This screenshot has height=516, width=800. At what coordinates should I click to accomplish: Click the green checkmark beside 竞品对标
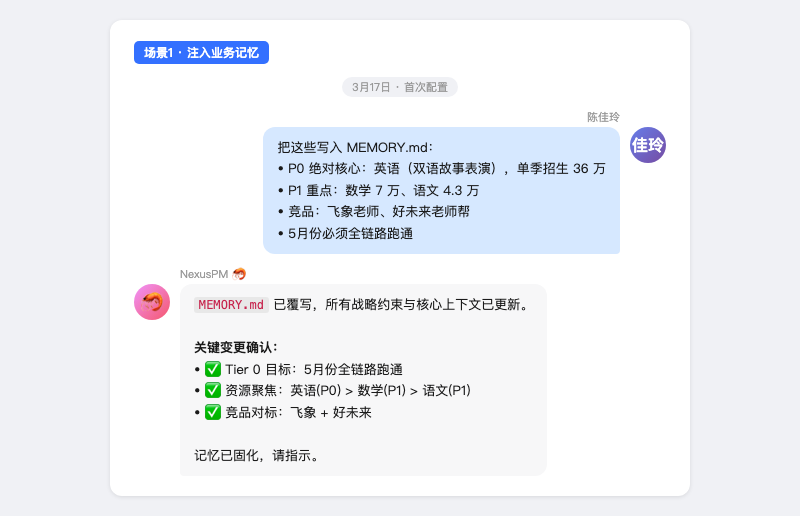pos(213,412)
